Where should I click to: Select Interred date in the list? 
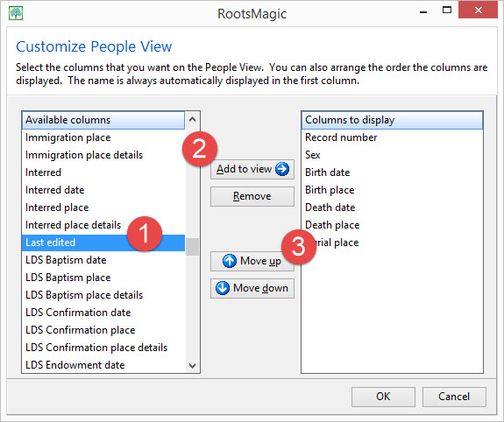click(x=103, y=190)
